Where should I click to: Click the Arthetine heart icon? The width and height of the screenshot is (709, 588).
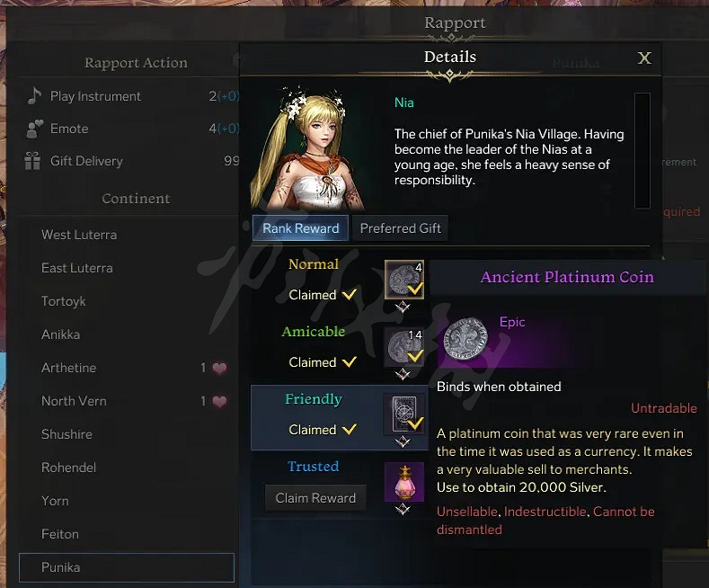220,369
